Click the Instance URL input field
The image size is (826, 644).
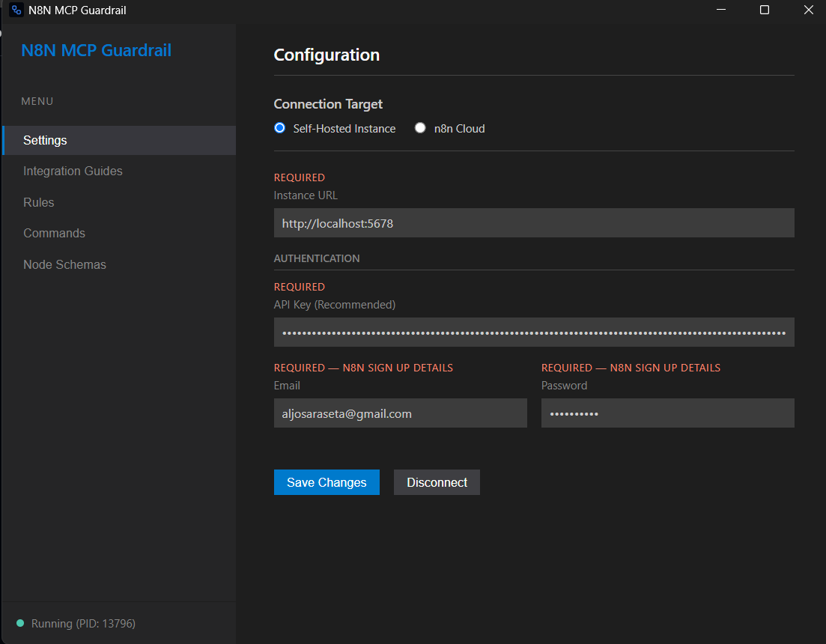pos(534,222)
